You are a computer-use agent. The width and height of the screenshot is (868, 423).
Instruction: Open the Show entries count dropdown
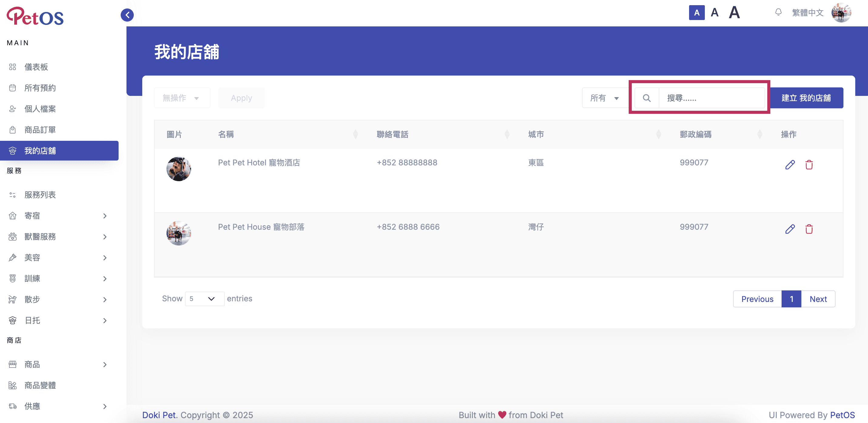click(x=204, y=299)
